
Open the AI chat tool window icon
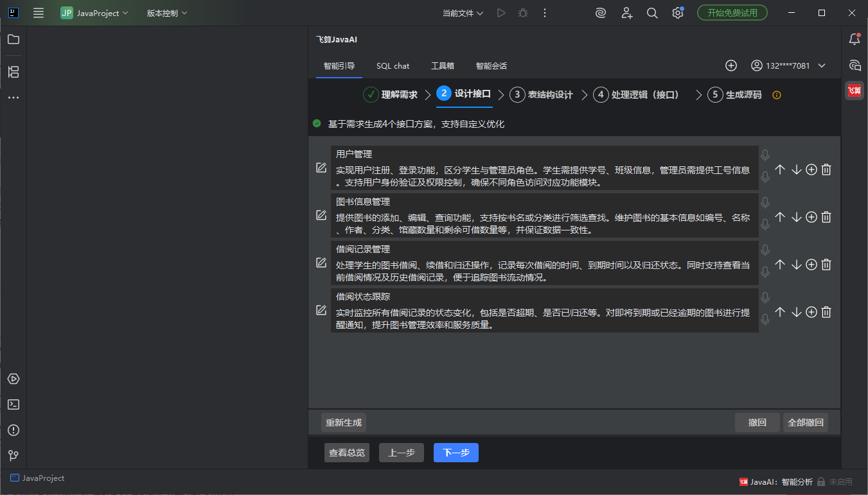tap(855, 65)
